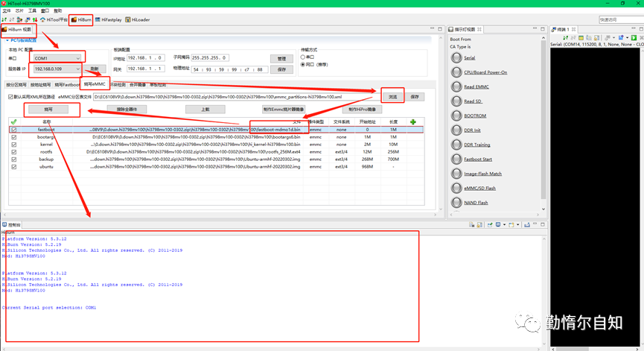Click the yellow terminal settings icon
This screenshot has height=351, width=644.
point(581,37)
